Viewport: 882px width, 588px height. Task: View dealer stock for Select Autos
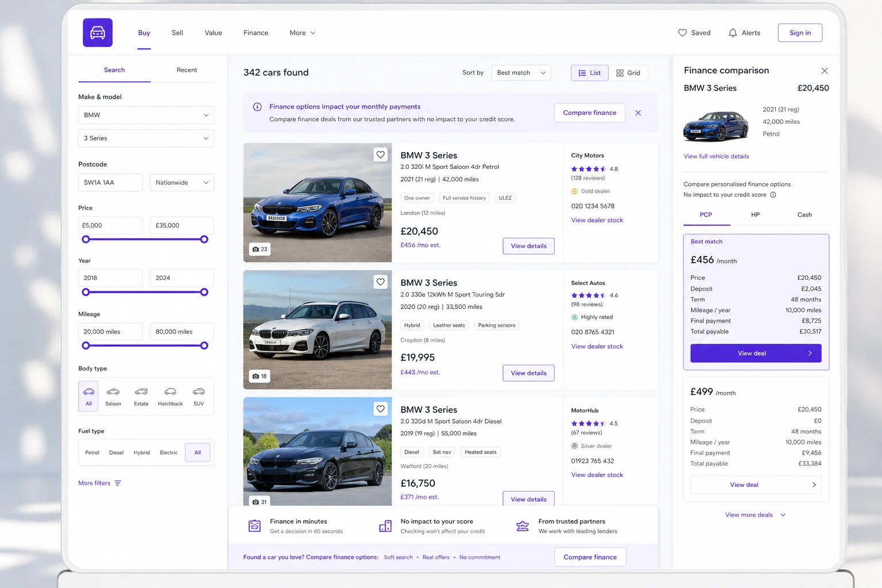point(597,346)
